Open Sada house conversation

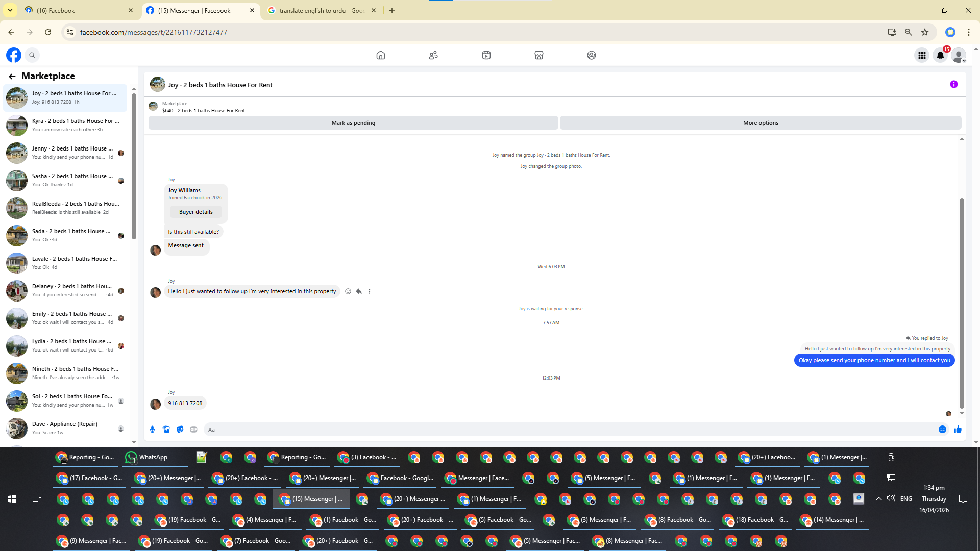(x=65, y=236)
